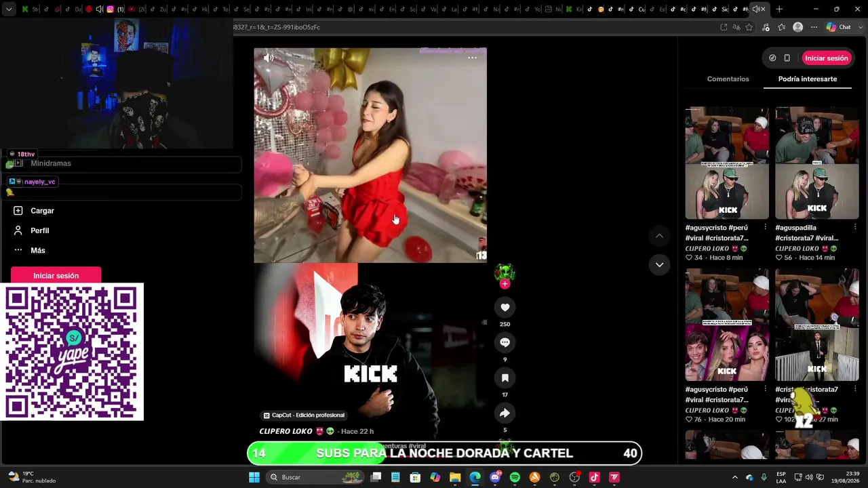Open a new browser tab
The image size is (868, 488).
[779, 9]
